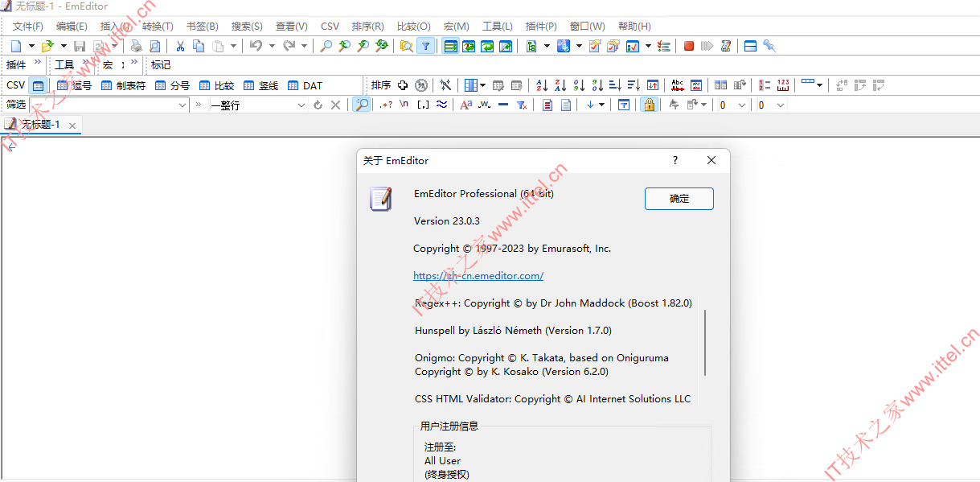The image size is (980, 482).
Task: Click the sort numbers ascending icon
Action: coord(579,85)
